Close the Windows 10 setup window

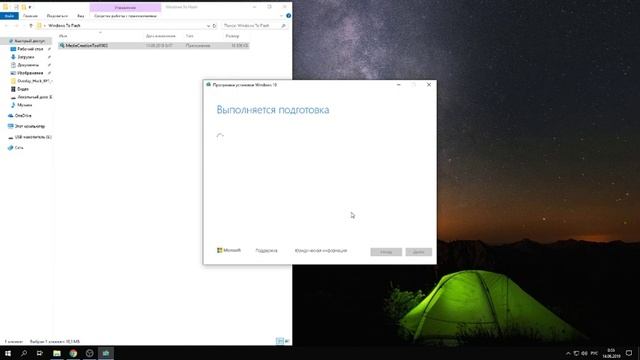[x=429, y=85]
